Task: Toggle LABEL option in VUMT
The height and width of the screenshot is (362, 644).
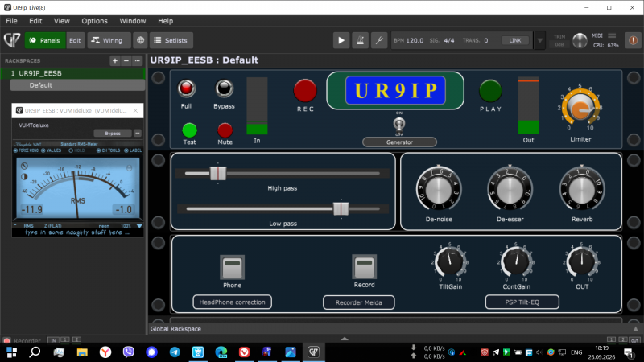Action: point(133,150)
